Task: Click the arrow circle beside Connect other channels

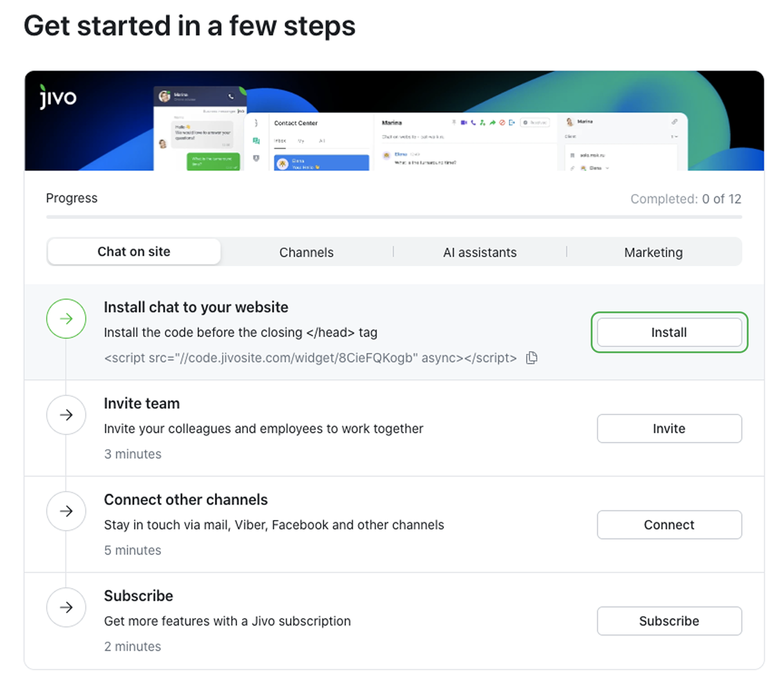Action: 66,511
